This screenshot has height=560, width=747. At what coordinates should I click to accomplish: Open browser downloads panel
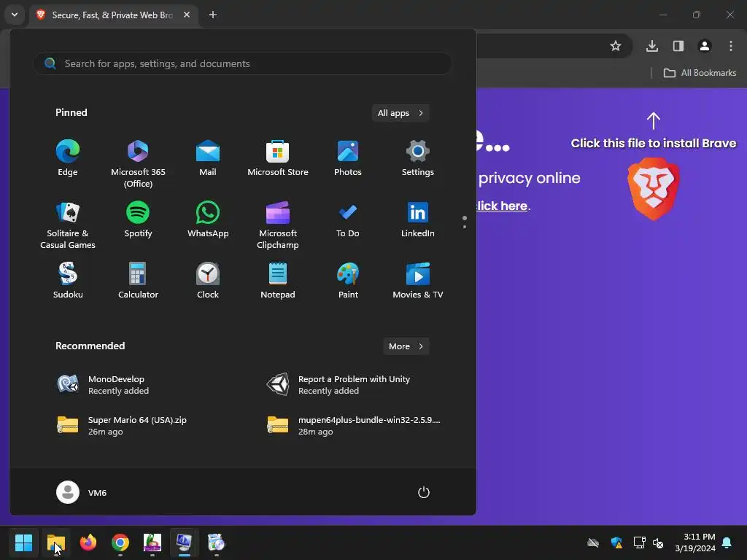coord(652,46)
